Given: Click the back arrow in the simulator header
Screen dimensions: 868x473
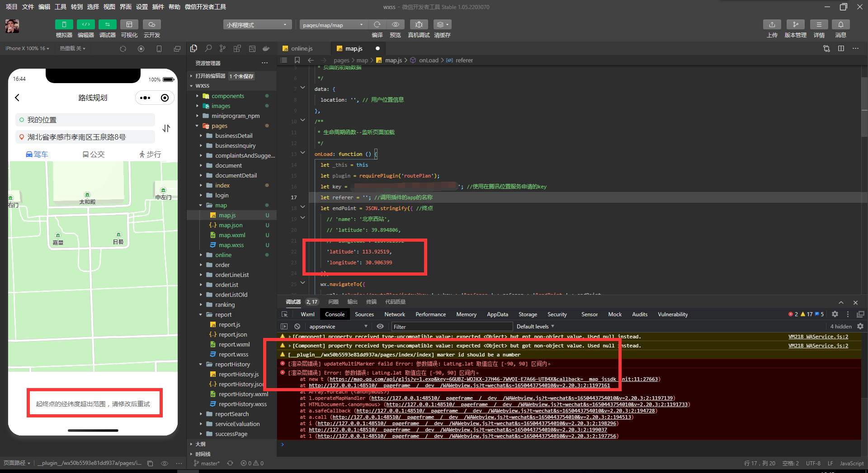Looking at the screenshot, I should [x=18, y=98].
